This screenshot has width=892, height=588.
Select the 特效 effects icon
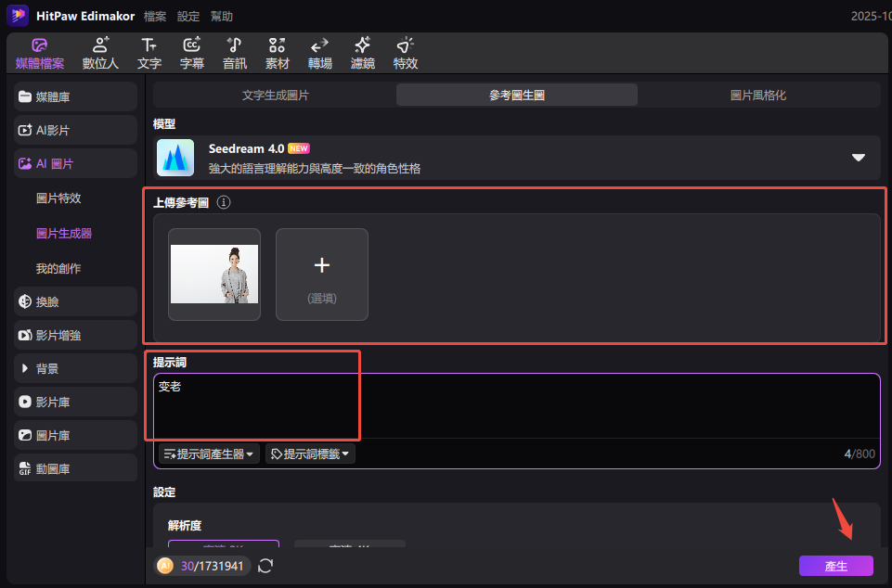pyautogui.click(x=405, y=54)
